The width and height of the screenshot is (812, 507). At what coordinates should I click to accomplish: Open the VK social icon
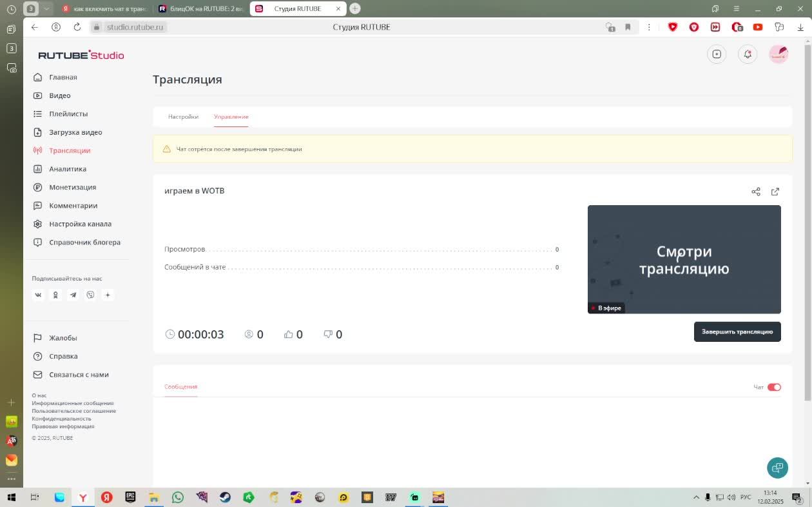(x=38, y=295)
